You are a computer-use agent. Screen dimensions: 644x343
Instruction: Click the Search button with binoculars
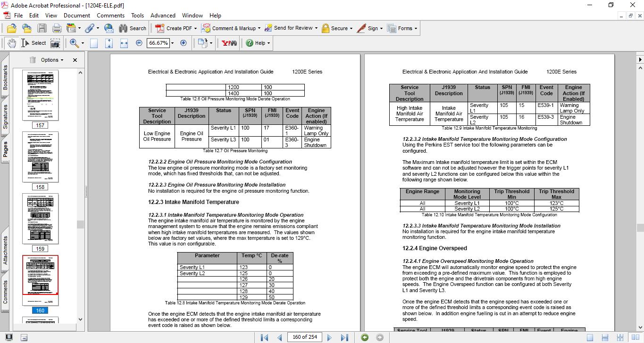coord(133,28)
